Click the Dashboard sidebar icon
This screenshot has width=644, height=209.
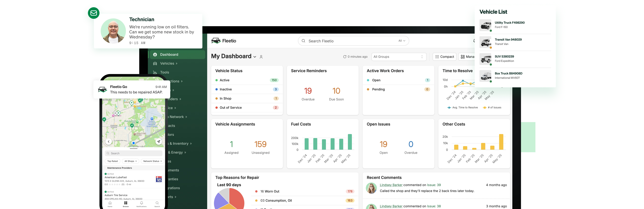coord(155,55)
